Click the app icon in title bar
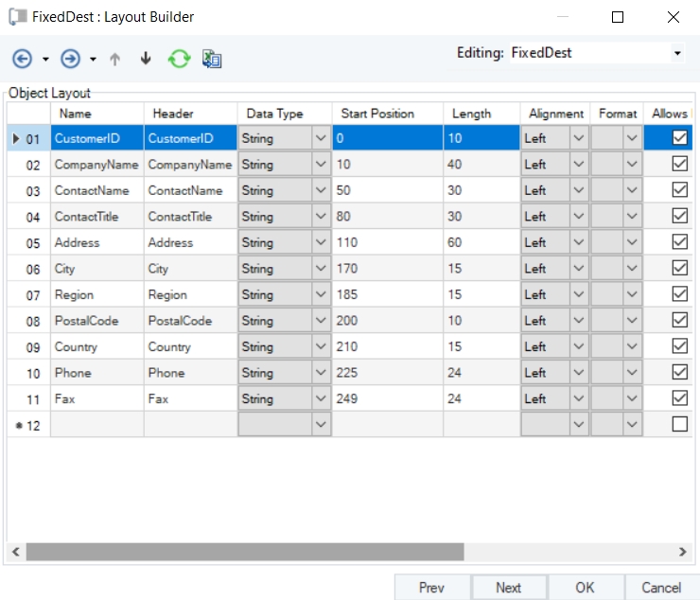Image resolution: width=700 pixels, height=600 pixels. [17, 17]
